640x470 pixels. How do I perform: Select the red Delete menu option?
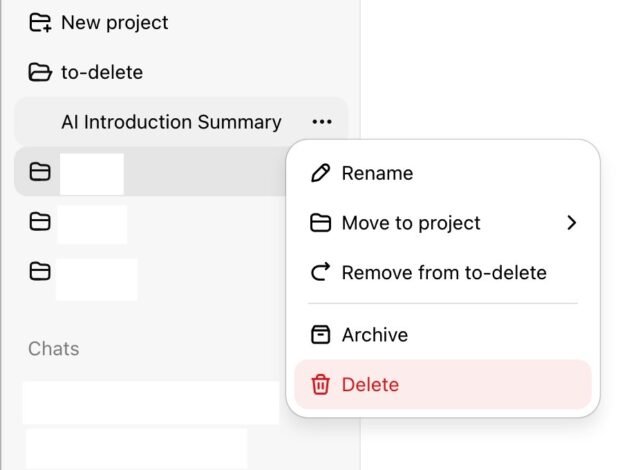click(x=443, y=384)
